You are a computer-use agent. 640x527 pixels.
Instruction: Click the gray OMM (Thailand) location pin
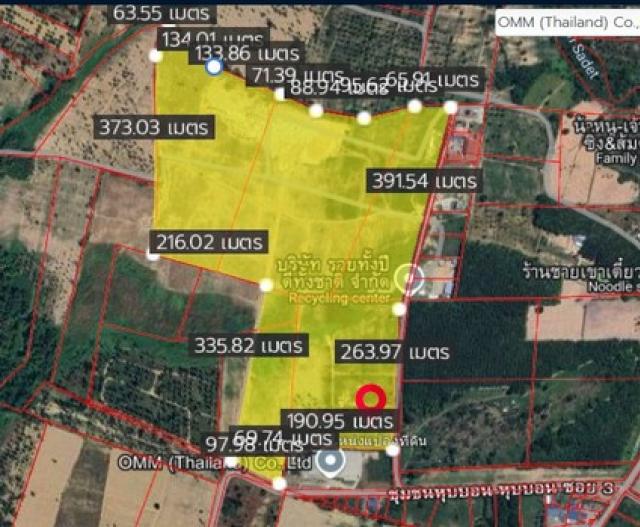point(330,461)
